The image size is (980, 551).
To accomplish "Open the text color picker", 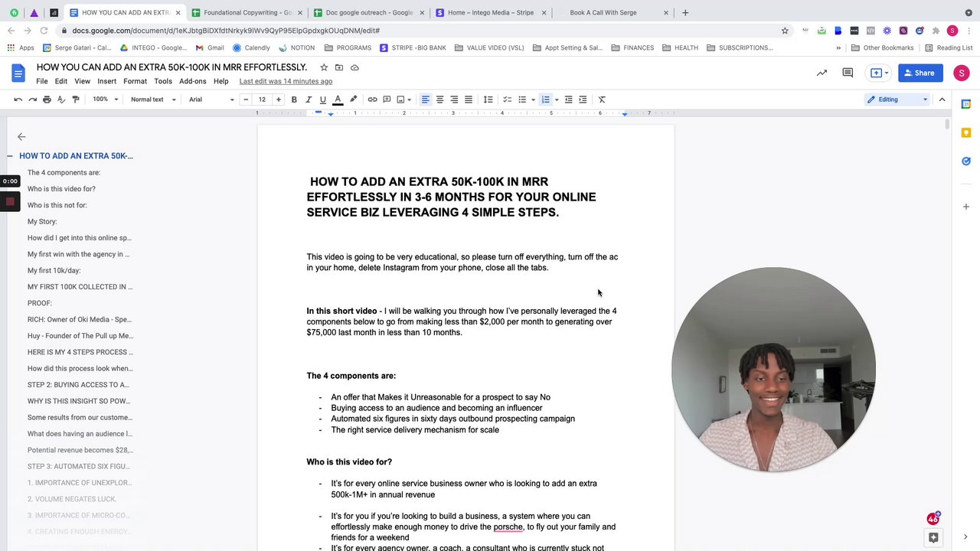I will 338,99.
